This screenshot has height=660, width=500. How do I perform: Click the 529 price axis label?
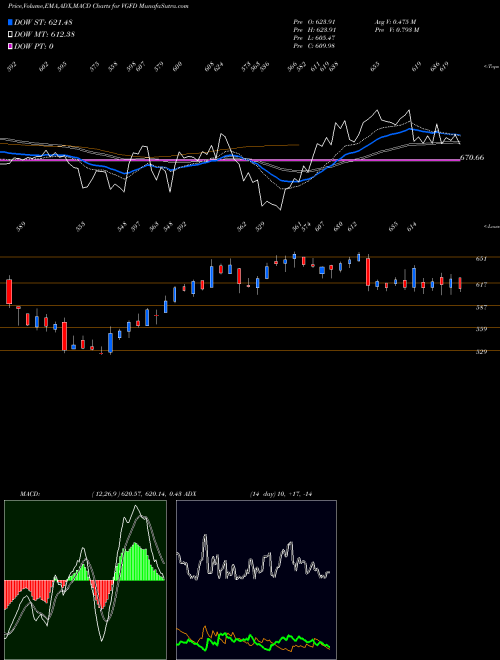pyautogui.click(x=481, y=352)
